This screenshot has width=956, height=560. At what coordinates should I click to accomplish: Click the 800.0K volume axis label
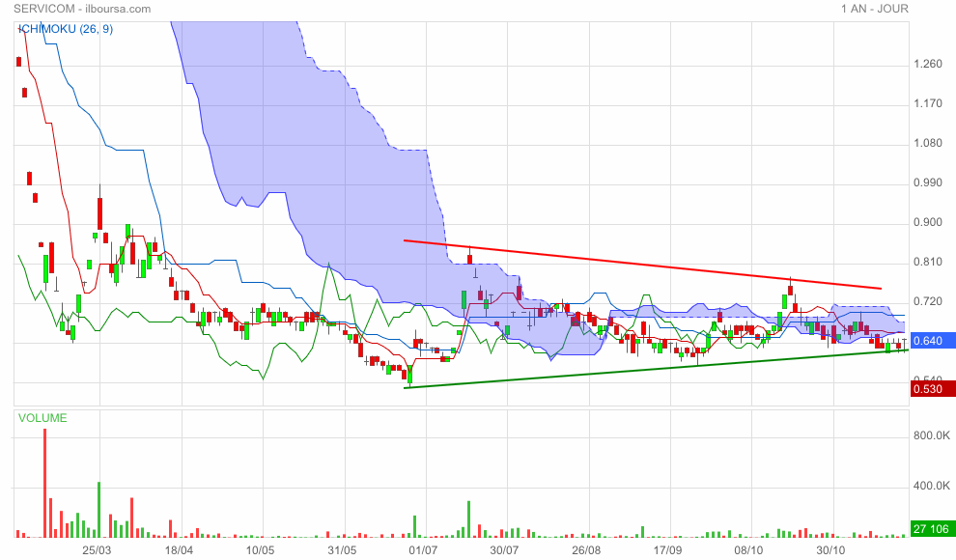[931, 435]
